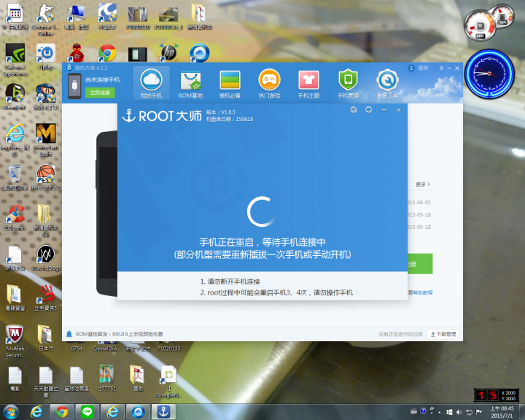525x420 pixels.
Task: Click the 下载管理 download manager button
Action: (443, 334)
